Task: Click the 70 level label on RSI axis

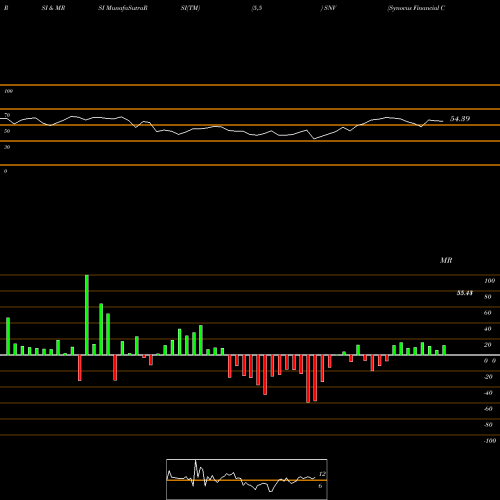Action: (7, 115)
